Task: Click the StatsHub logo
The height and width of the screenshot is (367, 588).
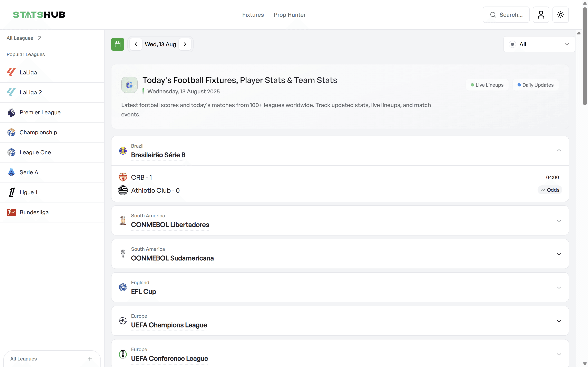Action: point(39,14)
